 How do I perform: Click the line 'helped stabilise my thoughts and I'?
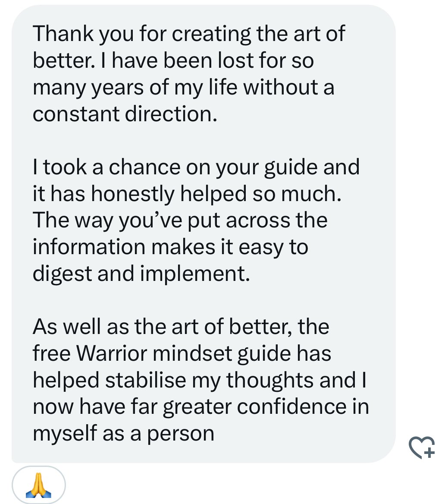(200, 381)
